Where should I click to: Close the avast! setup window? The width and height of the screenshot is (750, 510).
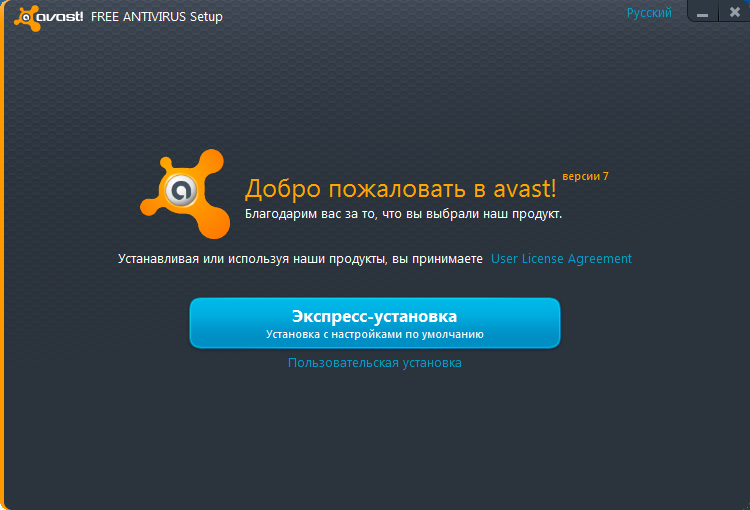pyautogui.click(x=734, y=12)
